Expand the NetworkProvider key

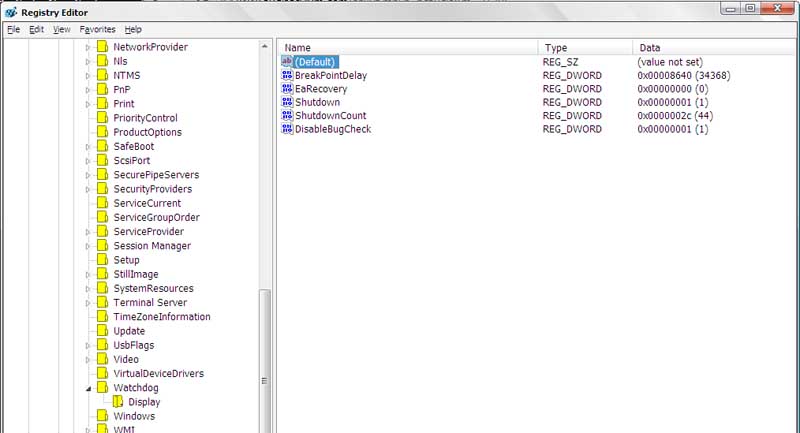(88, 47)
